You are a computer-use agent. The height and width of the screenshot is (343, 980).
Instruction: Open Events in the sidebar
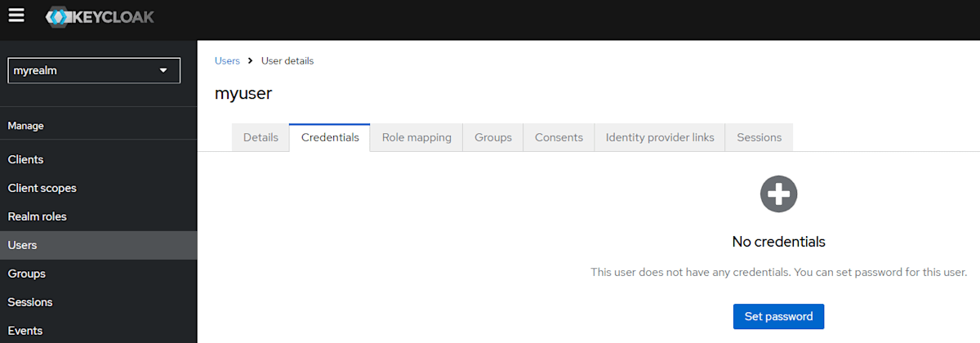pos(98,331)
